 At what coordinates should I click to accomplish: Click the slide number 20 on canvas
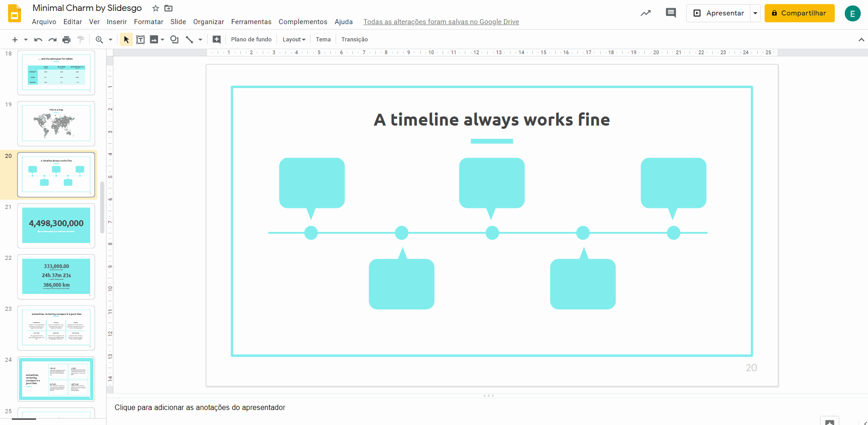(x=751, y=368)
